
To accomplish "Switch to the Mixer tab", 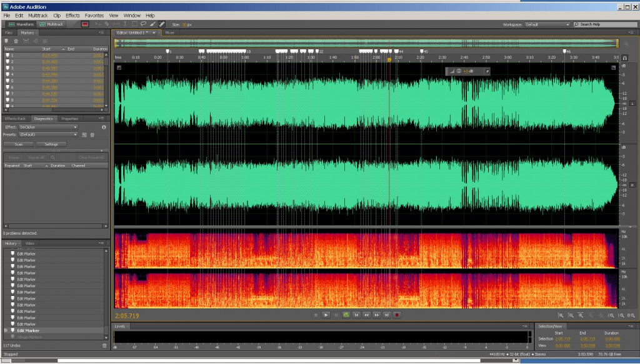I will 170,32.
